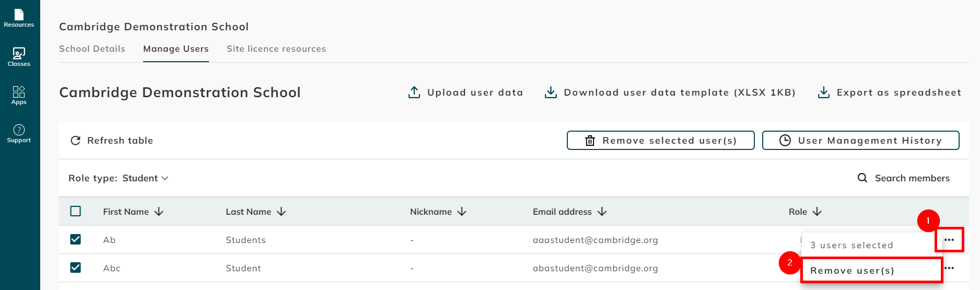Open the Apps icon in sidebar

[x=19, y=95]
